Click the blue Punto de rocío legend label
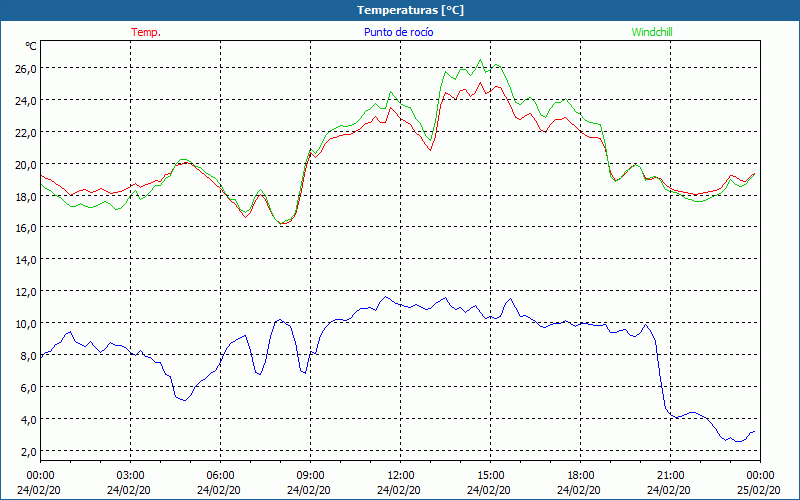The width and height of the screenshot is (800, 500). pyautogui.click(x=399, y=32)
